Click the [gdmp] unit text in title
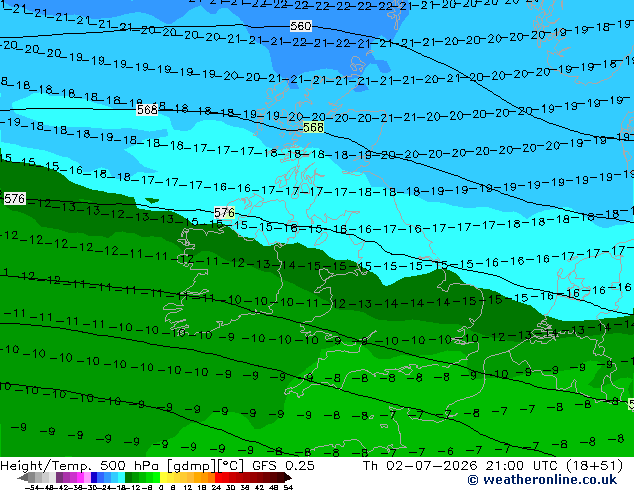Viewport: 634px width, 490px height. (x=192, y=466)
